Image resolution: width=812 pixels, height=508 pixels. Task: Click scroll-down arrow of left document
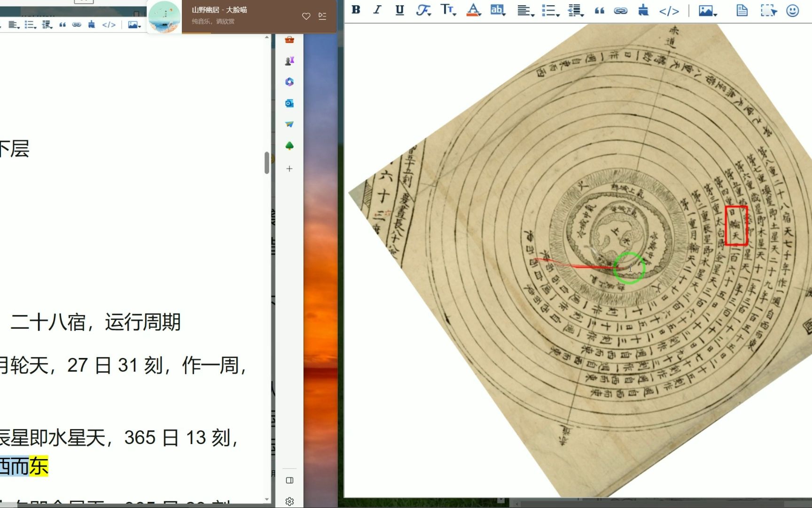tap(267, 499)
